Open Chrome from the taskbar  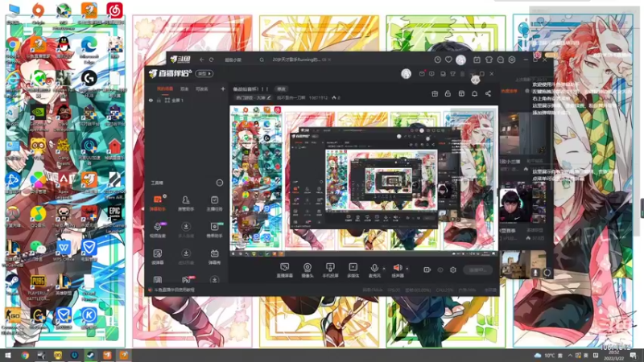pyautogui.click(x=25, y=355)
